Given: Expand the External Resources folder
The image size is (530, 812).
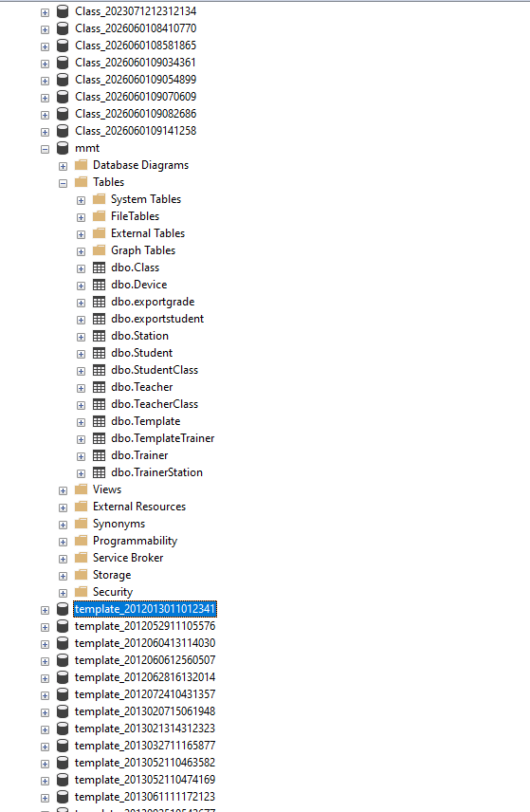Looking at the screenshot, I should 64,508.
